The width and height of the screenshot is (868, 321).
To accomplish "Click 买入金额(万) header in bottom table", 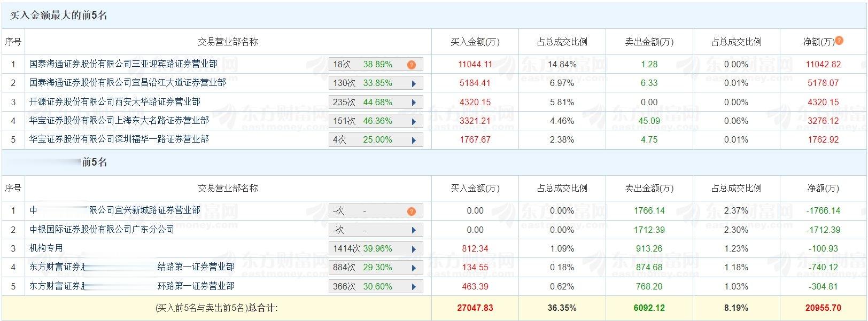I will 475,188.
